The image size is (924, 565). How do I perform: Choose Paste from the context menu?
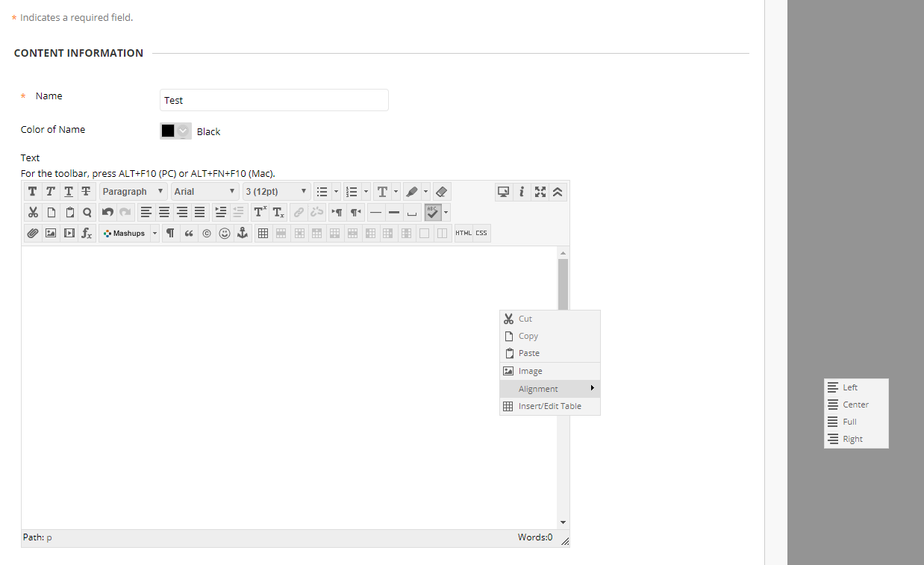click(550, 353)
